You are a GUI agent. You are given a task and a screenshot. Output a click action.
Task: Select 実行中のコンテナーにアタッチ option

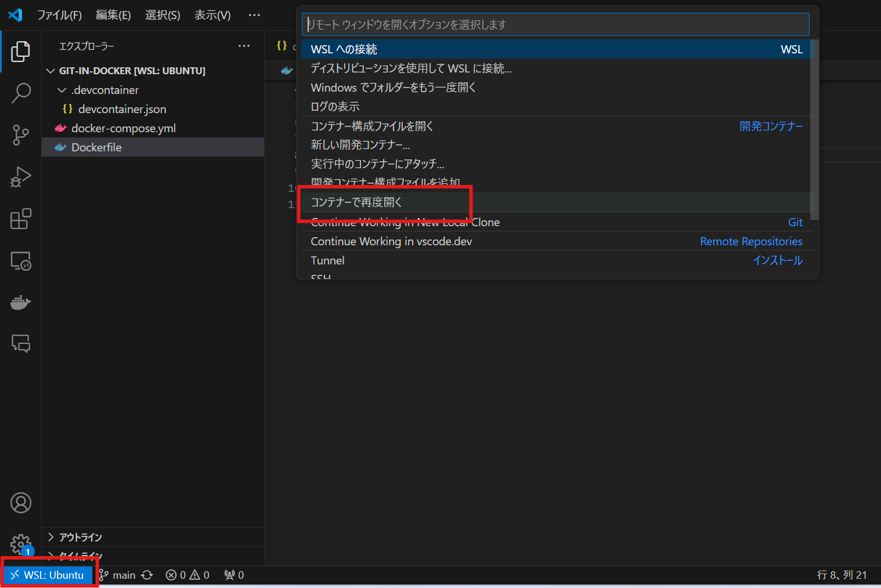pos(556,164)
